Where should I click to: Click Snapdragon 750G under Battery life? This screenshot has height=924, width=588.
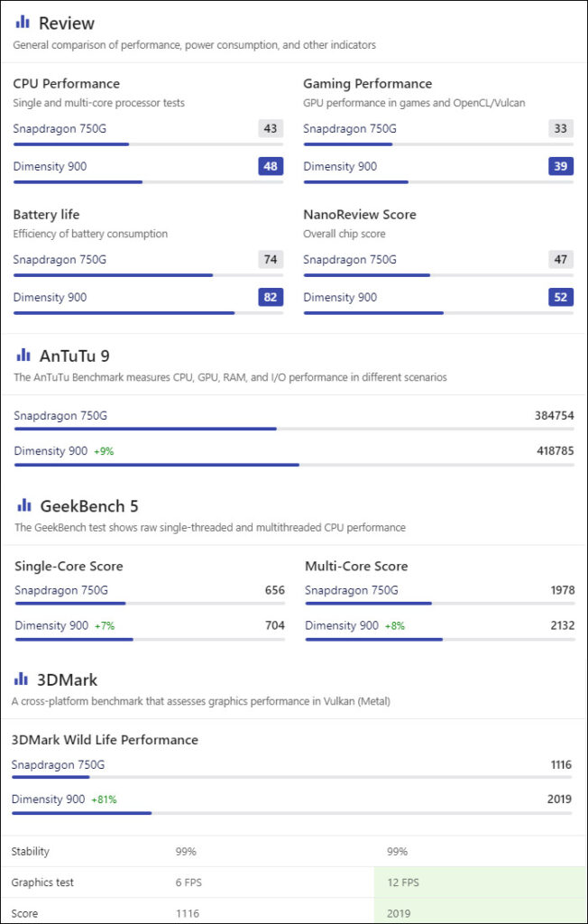tap(60, 259)
